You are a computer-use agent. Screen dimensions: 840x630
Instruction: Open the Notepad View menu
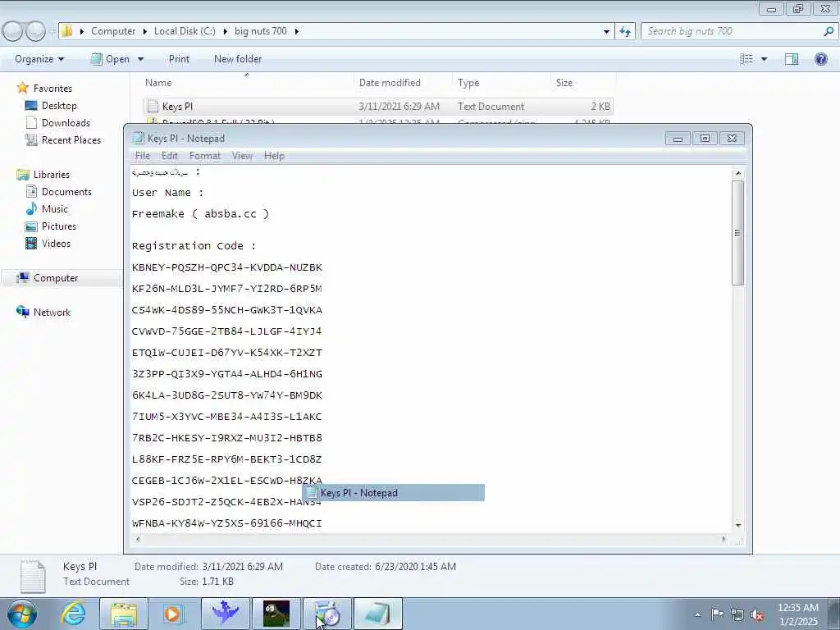coord(242,156)
